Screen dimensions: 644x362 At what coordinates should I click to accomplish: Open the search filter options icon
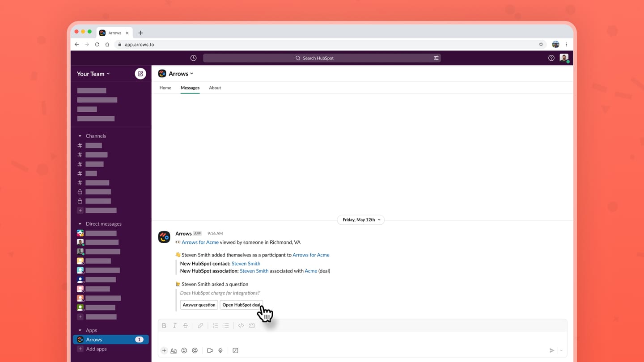436,58
